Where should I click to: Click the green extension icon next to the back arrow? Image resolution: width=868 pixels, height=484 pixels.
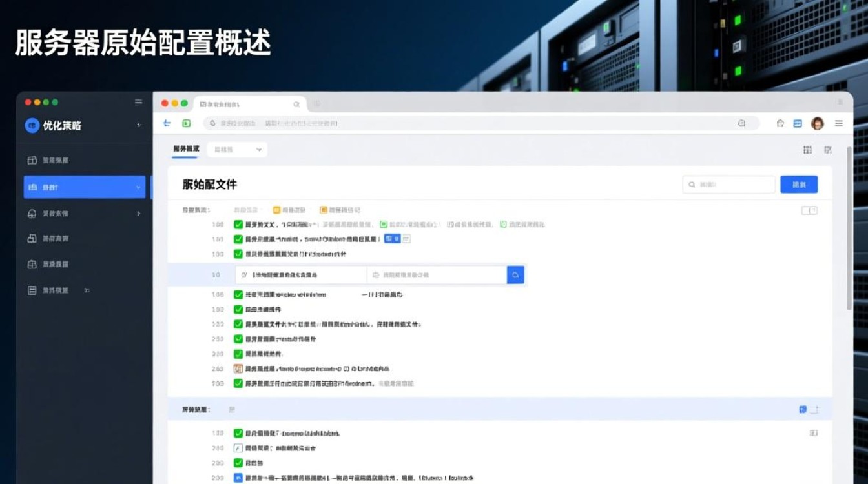pyautogui.click(x=186, y=123)
